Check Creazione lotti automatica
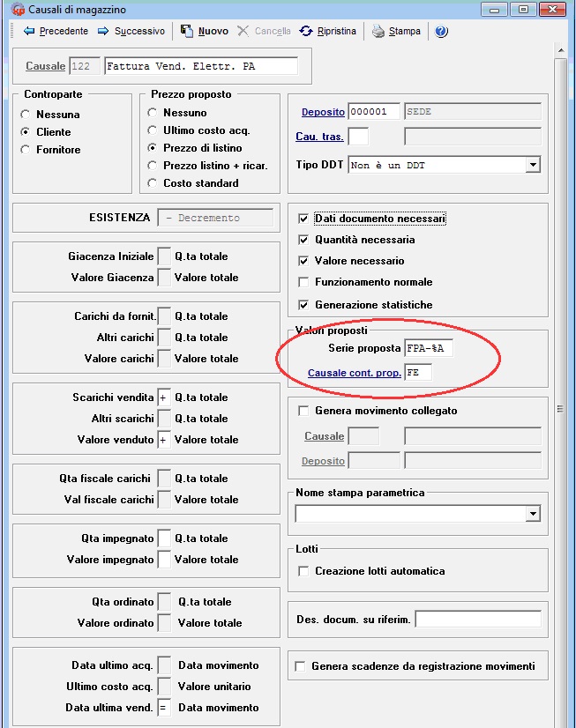Viewport: 576px width, 728px height. tap(303, 571)
